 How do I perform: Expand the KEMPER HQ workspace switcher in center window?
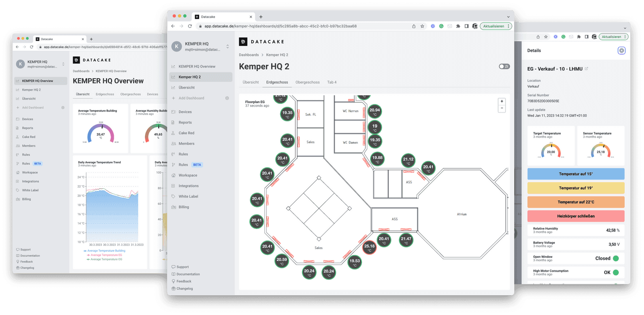click(228, 47)
